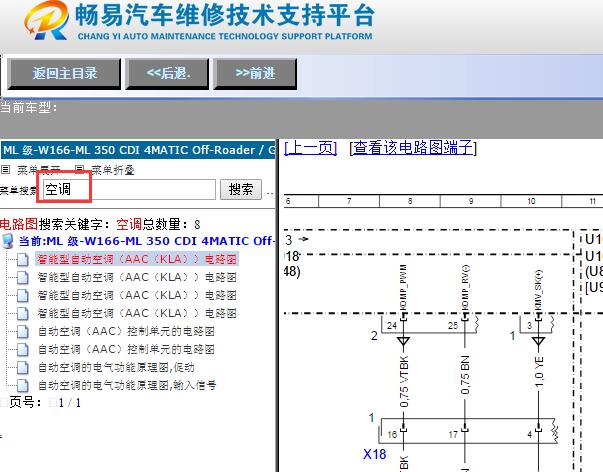Click the 0,75 BN wire label
The height and width of the screenshot is (472, 603).
465,375
